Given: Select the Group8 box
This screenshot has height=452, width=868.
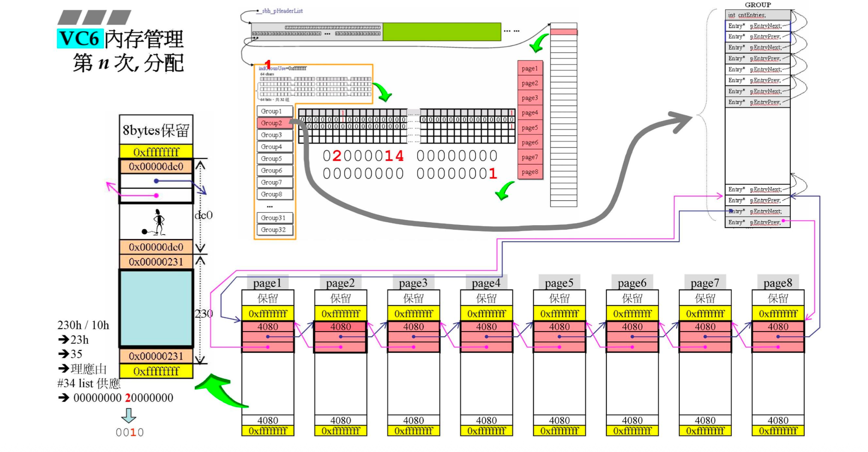Looking at the screenshot, I should click(x=275, y=194).
